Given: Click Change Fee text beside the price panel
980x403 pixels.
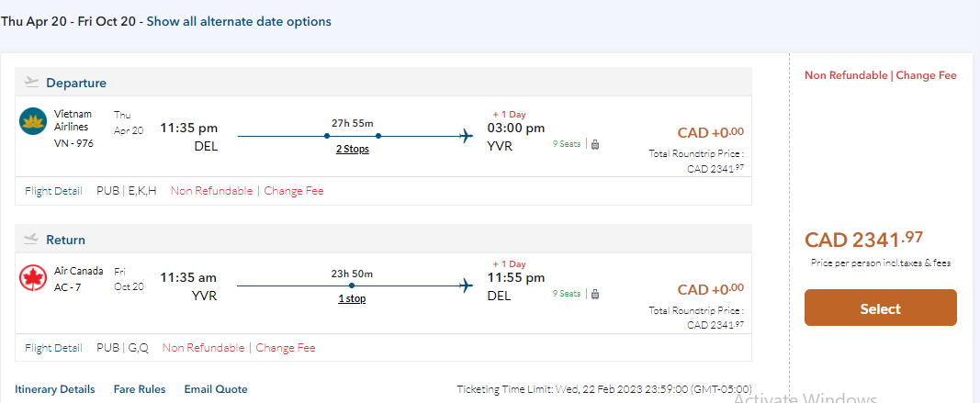Looking at the screenshot, I should tap(926, 75).
